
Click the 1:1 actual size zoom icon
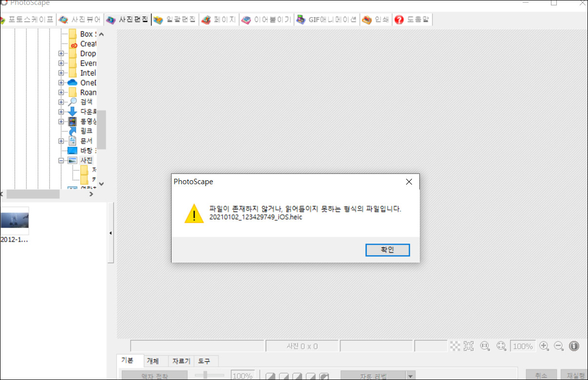[x=485, y=346]
